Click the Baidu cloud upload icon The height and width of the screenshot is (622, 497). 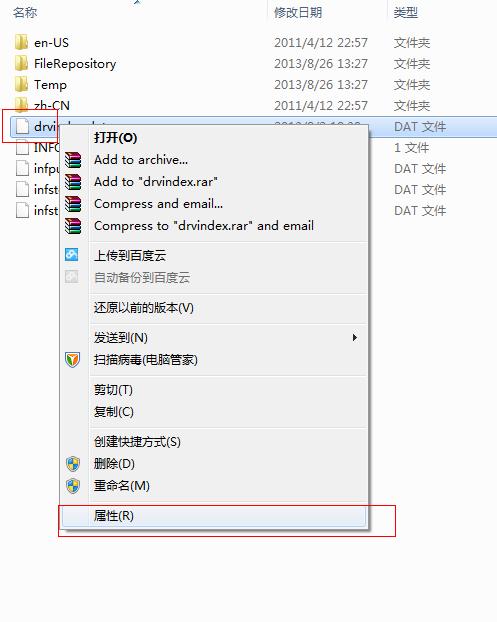coord(72,255)
